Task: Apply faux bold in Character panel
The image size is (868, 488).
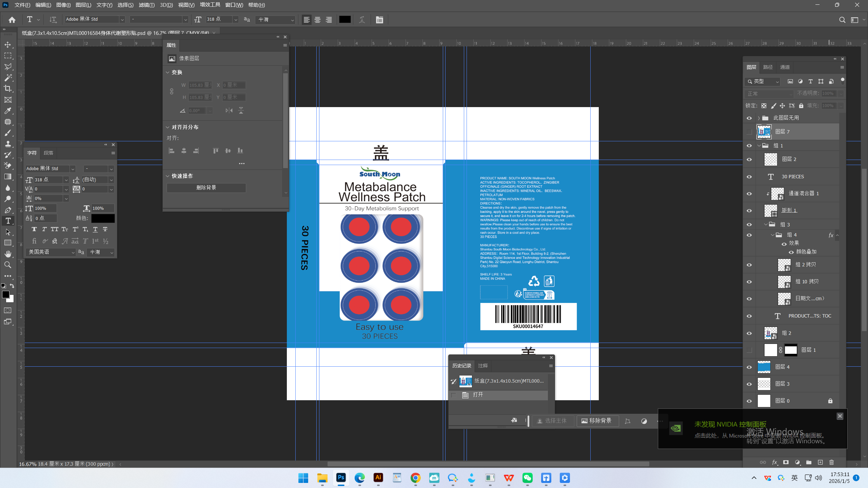Action: tap(34, 229)
